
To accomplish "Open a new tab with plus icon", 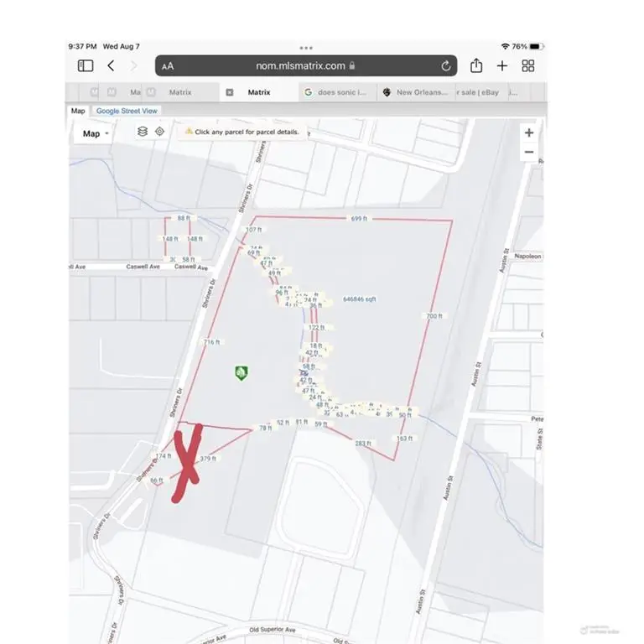I will tap(502, 65).
